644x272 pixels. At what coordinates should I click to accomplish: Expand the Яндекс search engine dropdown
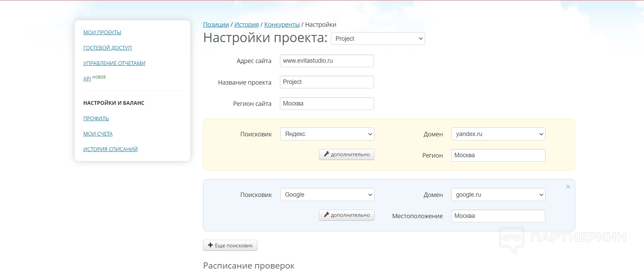tap(327, 134)
